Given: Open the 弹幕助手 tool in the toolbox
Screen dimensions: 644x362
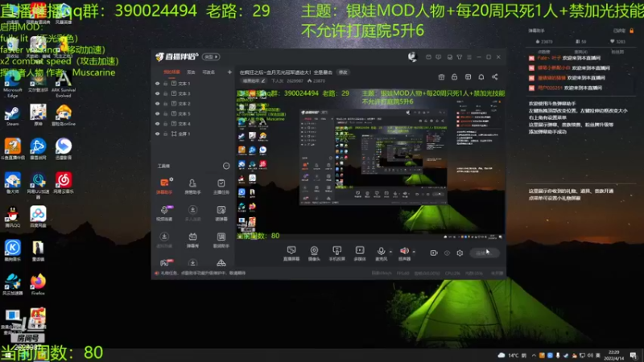Looking at the screenshot, I should coord(164,186).
